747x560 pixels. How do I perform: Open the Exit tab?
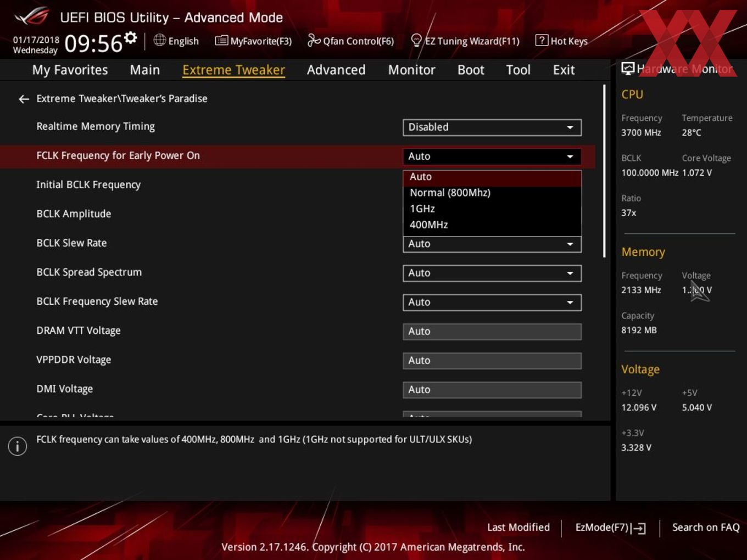click(x=564, y=70)
